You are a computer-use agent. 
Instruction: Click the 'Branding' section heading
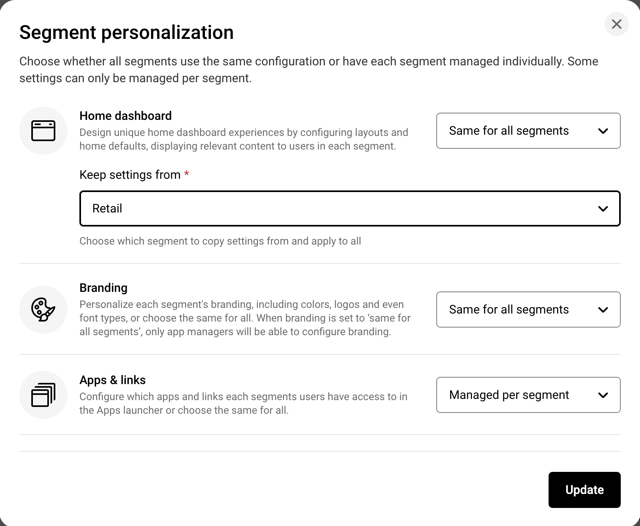103,288
